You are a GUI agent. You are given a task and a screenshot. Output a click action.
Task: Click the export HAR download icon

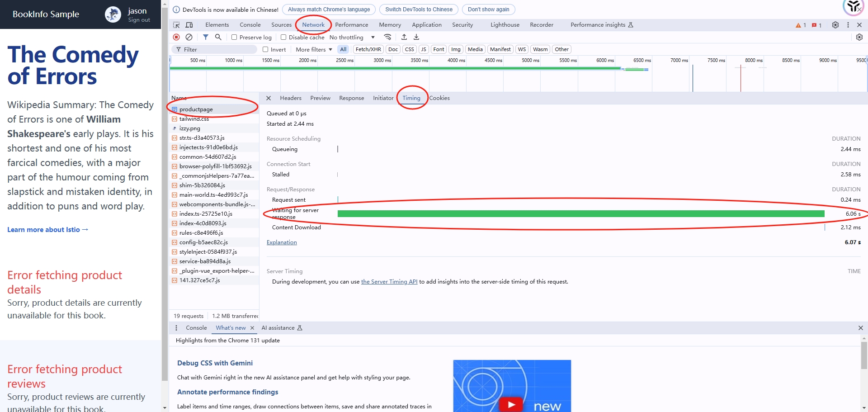(x=416, y=37)
